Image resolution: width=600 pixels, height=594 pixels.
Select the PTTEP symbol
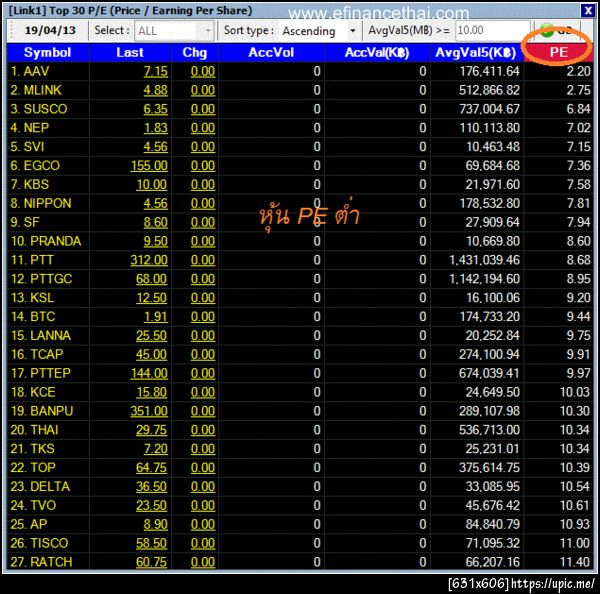click(x=41, y=373)
